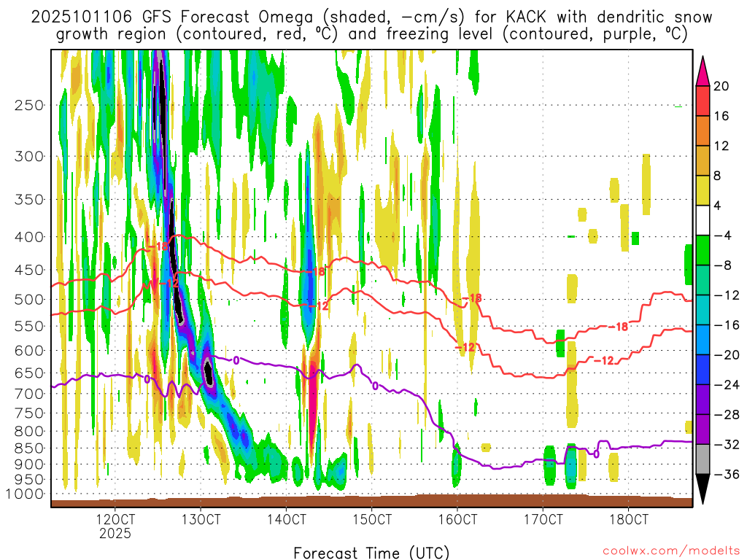Click the 2025 year label under 120CT

(x=115, y=533)
